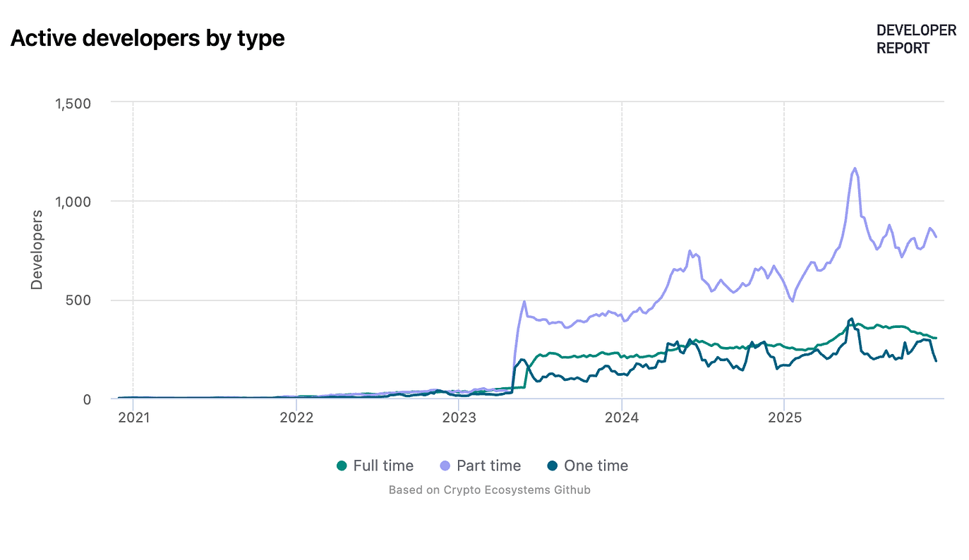Toggle the One time legend label
Viewport: 969px width, 560px height.
pos(596,466)
